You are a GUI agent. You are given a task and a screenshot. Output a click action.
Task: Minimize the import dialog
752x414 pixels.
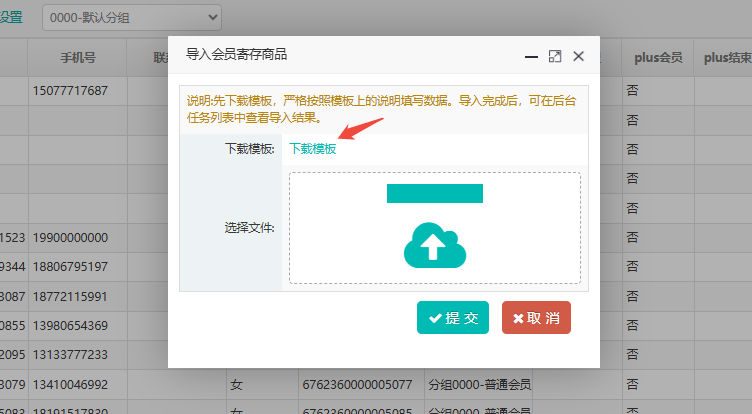pyautogui.click(x=531, y=57)
